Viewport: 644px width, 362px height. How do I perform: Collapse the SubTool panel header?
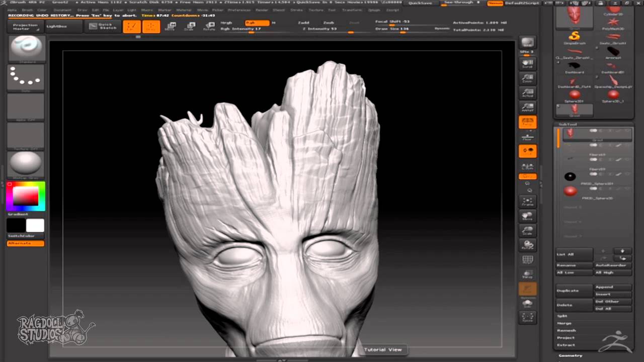[568, 124]
